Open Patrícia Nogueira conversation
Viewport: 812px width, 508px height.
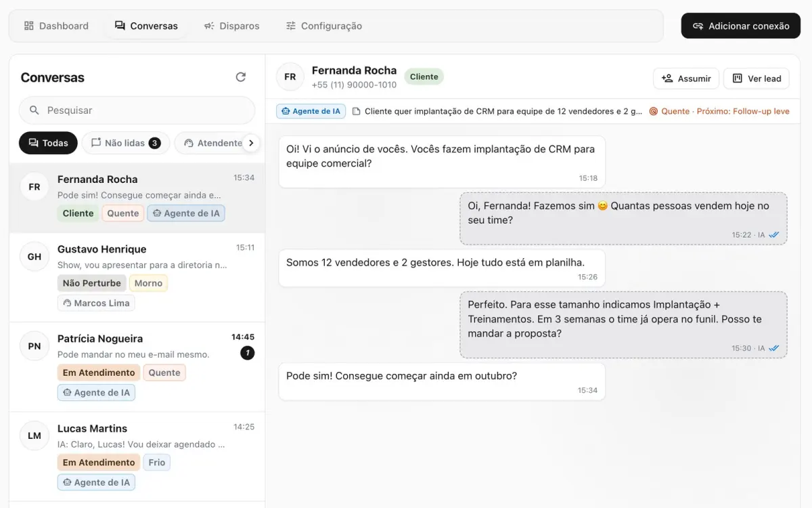pos(137,367)
